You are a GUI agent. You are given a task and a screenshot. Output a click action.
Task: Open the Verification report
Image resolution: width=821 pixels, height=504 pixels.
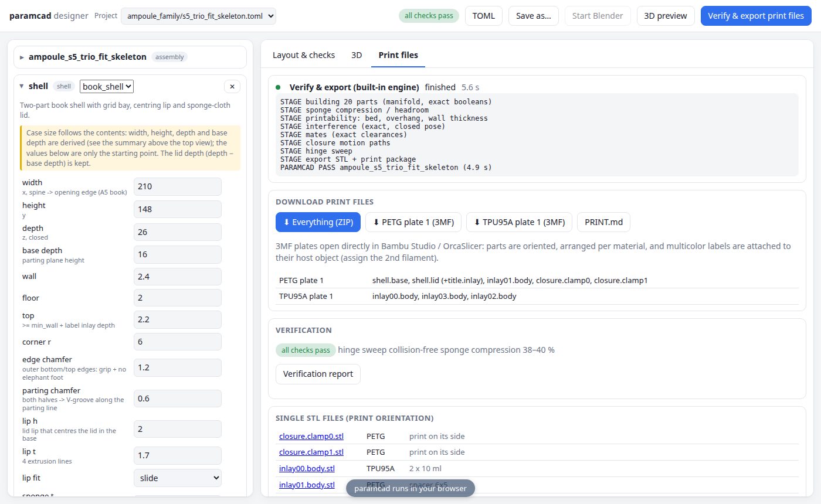[318, 374]
